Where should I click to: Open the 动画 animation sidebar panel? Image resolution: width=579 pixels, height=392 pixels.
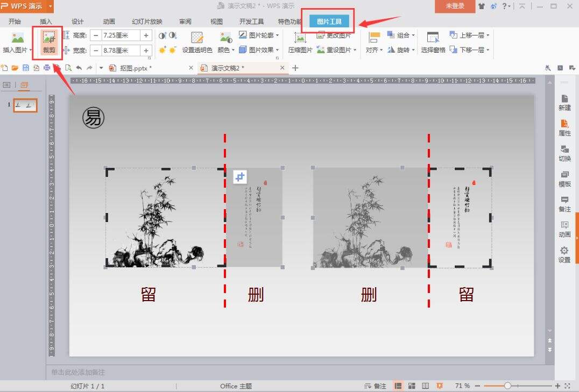(x=564, y=229)
